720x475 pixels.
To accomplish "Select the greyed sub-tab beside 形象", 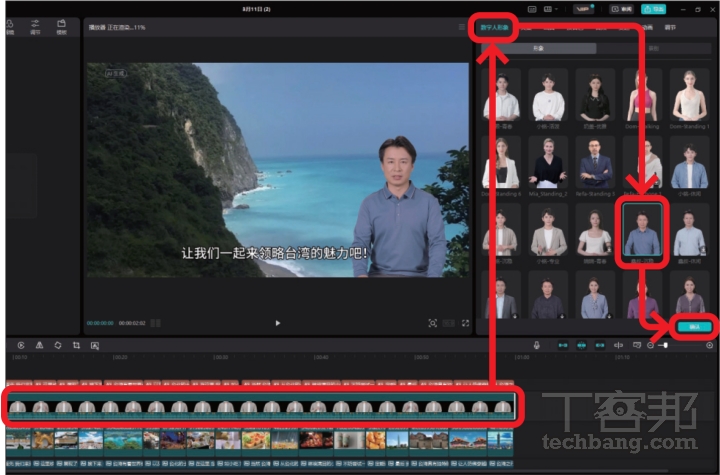I will coord(653,48).
